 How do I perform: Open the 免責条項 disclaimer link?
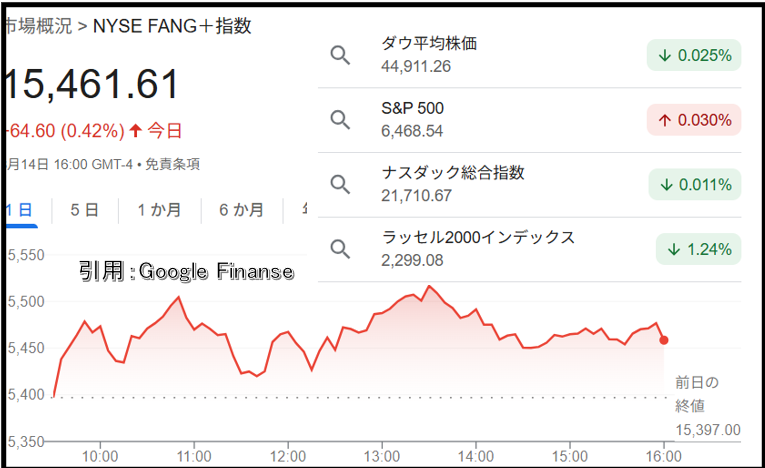(172, 164)
